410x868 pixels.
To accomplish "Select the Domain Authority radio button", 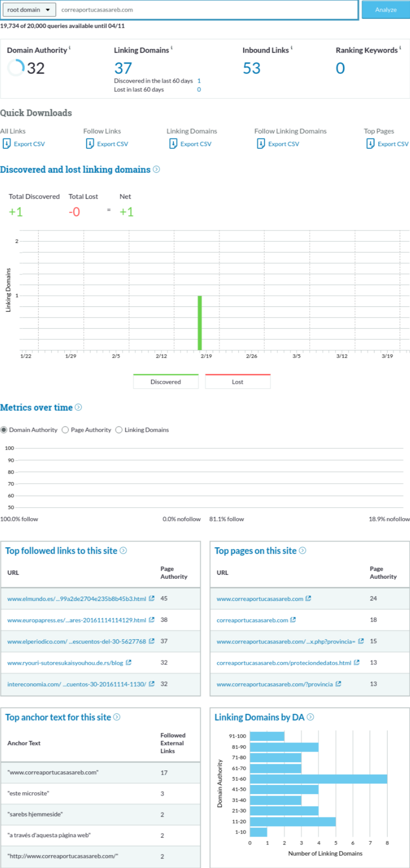I will (4, 430).
